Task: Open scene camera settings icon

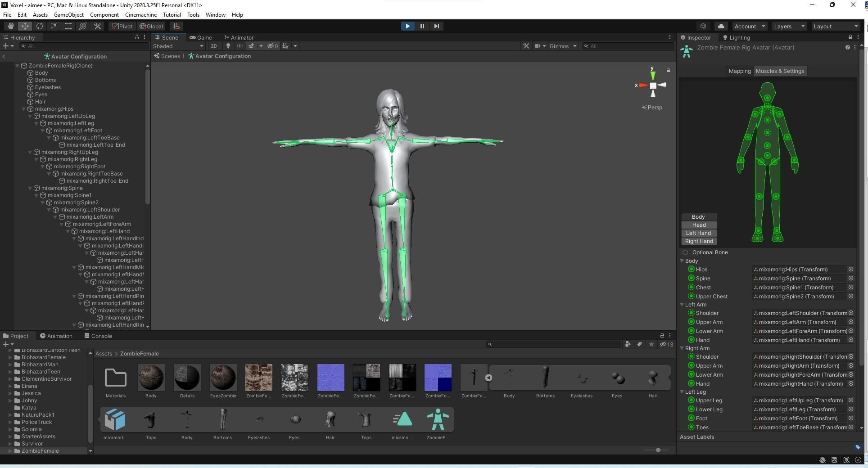Action: [x=538, y=46]
